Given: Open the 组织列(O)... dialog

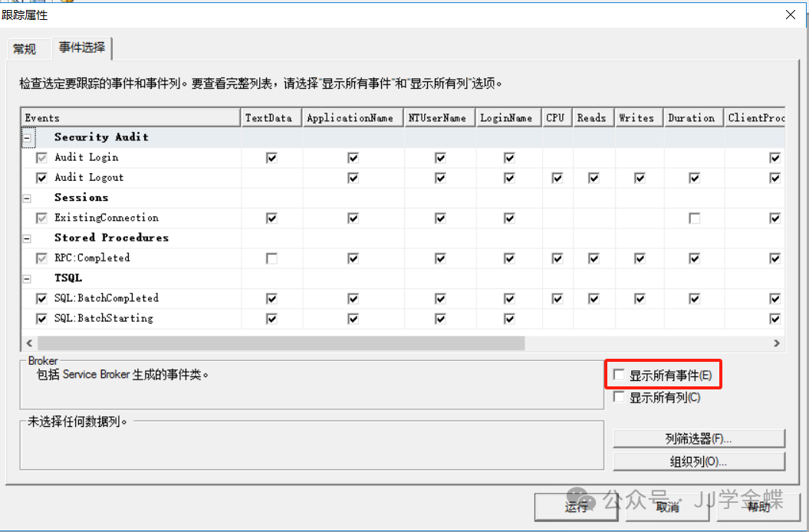Looking at the screenshot, I should tap(699, 461).
